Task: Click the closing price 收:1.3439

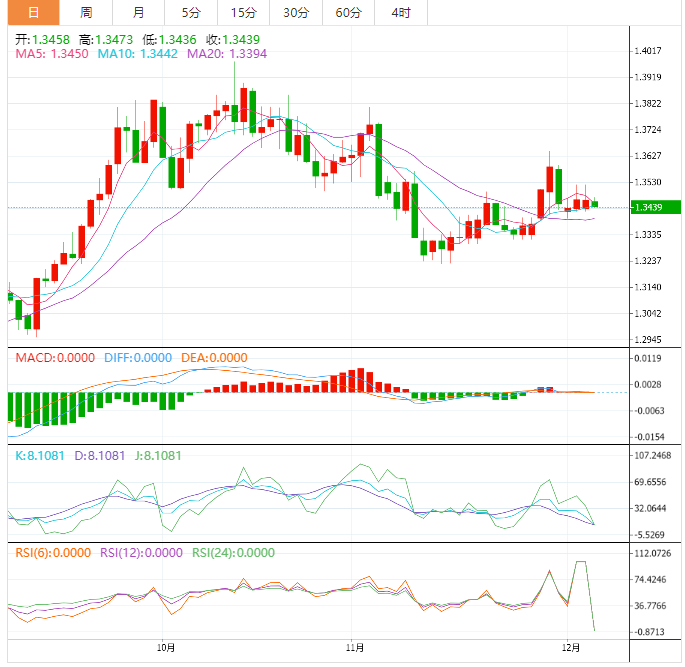Action: coord(232,40)
